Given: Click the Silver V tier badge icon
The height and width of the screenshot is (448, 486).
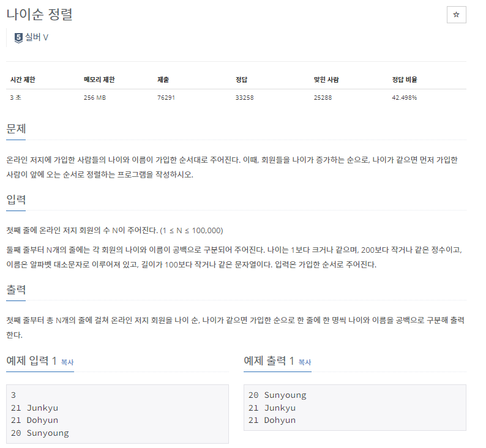Looking at the screenshot, I should point(18,38).
